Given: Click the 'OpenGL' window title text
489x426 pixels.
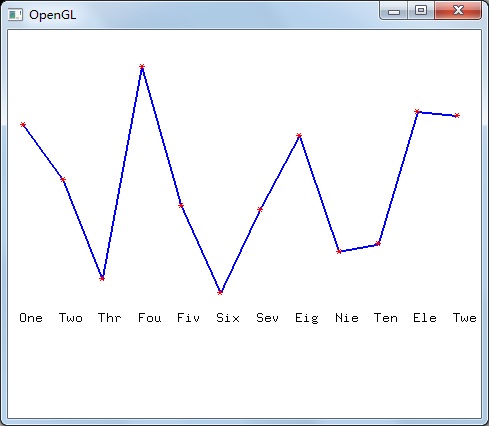Looking at the screenshot, I should [53, 15].
